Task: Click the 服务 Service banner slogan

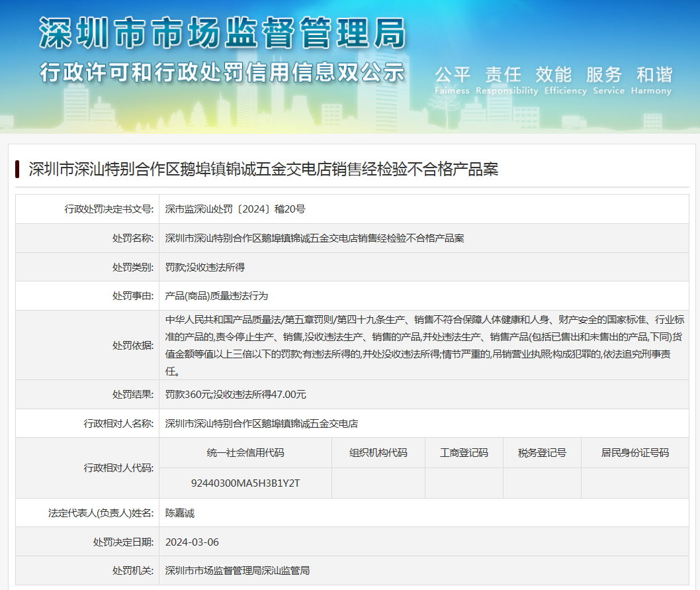Action: [x=609, y=81]
